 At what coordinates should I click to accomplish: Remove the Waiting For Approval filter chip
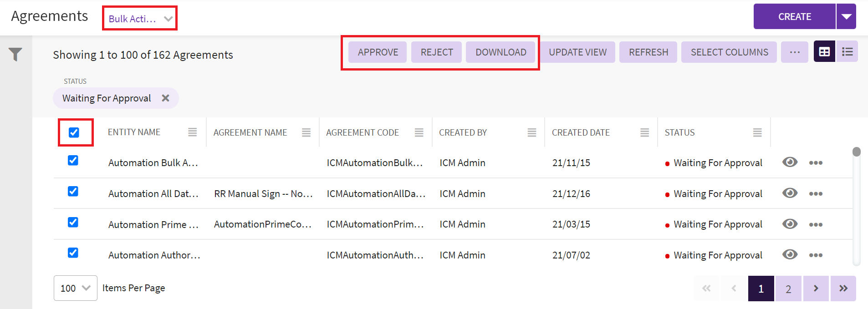click(x=166, y=98)
